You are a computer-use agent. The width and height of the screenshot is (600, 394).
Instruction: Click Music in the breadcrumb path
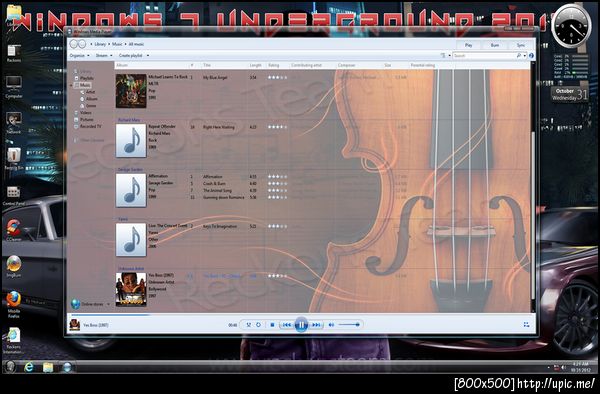click(x=117, y=44)
